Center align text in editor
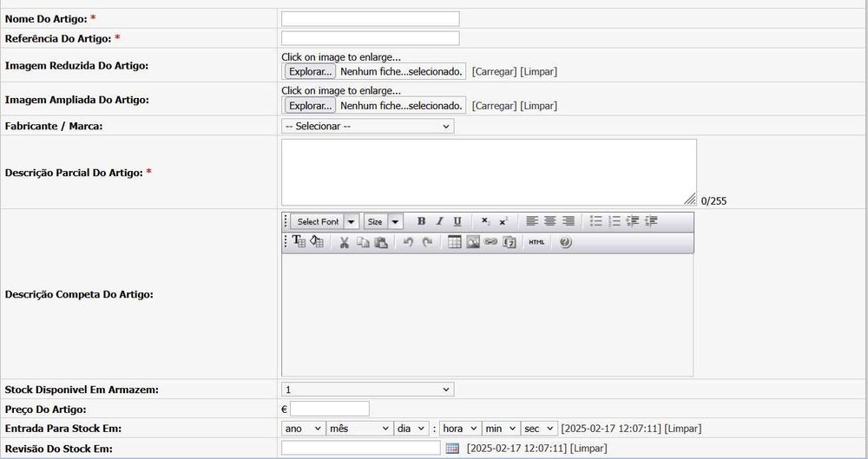Screen dimensions: 868x459 tap(549, 221)
